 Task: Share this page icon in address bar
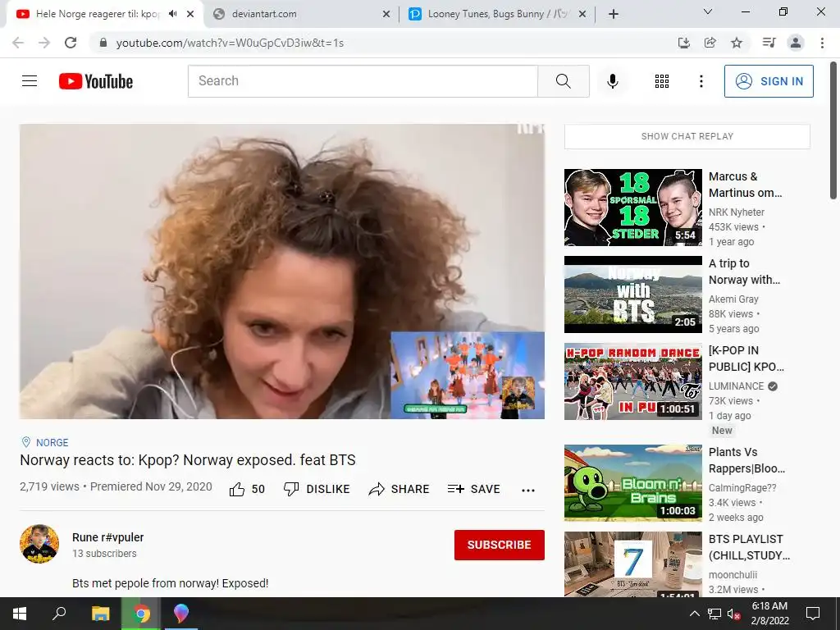tap(710, 43)
